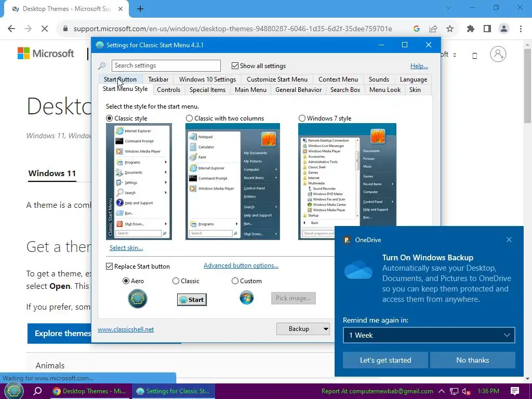Open Advanced button options link
The width and height of the screenshot is (532, 399).
(x=241, y=265)
